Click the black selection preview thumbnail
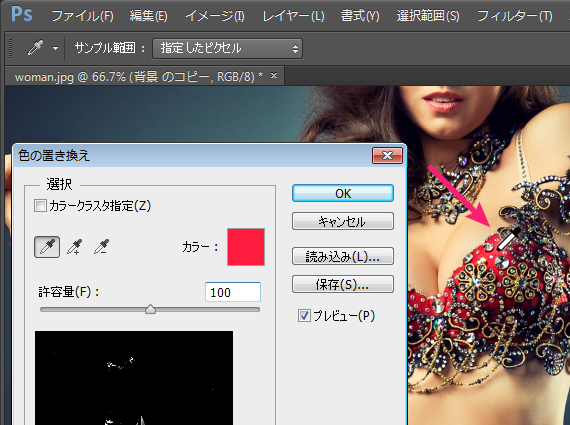Screen dimensions: 570x425 (134, 378)
